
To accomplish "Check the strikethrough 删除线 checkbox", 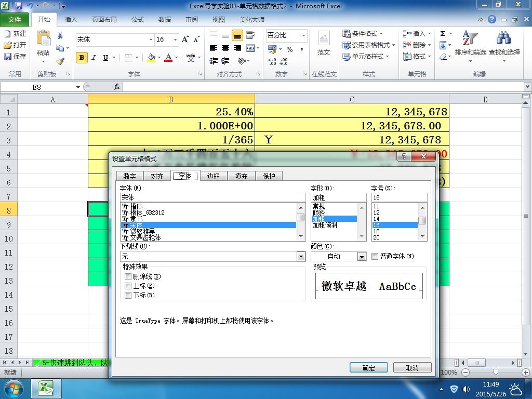I will coord(128,277).
